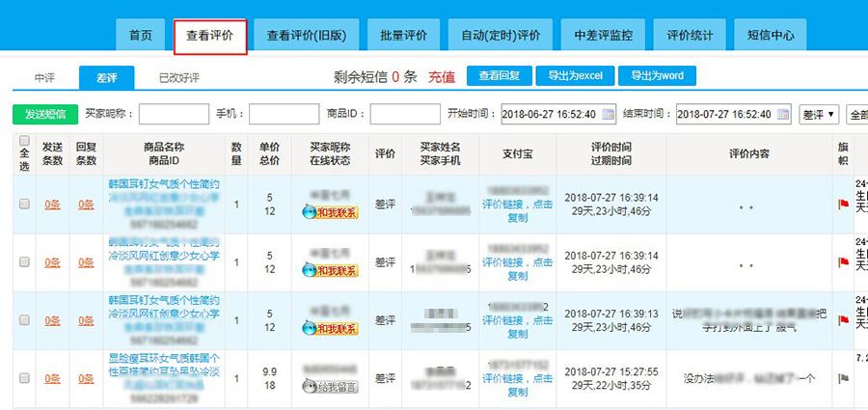Open fourth row's 显脸瘦耳环 product link
The height and width of the screenshot is (410, 868).
[x=164, y=371]
